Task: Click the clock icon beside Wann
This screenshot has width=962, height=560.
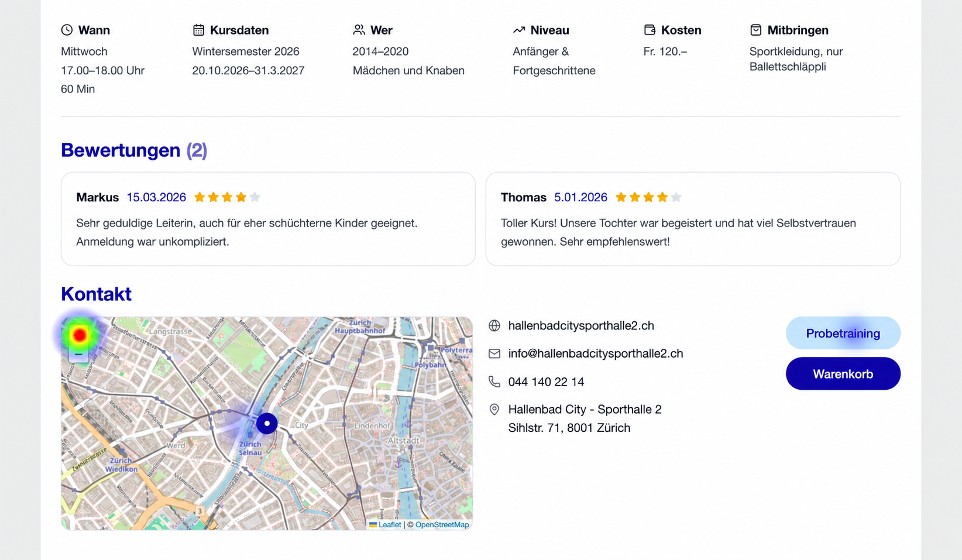Action: (x=67, y=30)
